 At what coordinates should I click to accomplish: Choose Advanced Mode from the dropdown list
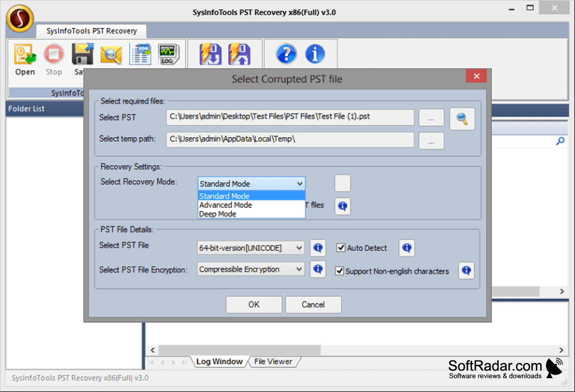tap(252, 205)
